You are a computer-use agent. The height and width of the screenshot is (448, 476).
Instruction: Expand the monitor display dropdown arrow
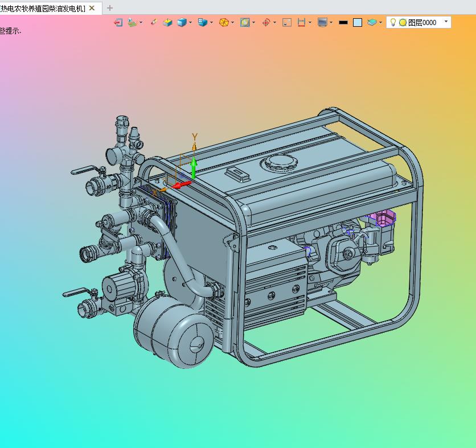coord(331,22)
